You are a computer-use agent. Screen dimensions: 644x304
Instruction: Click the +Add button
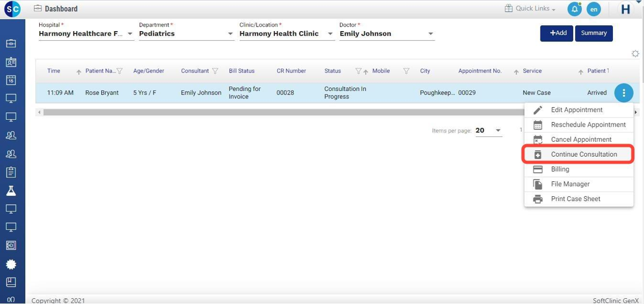(557, 33)
